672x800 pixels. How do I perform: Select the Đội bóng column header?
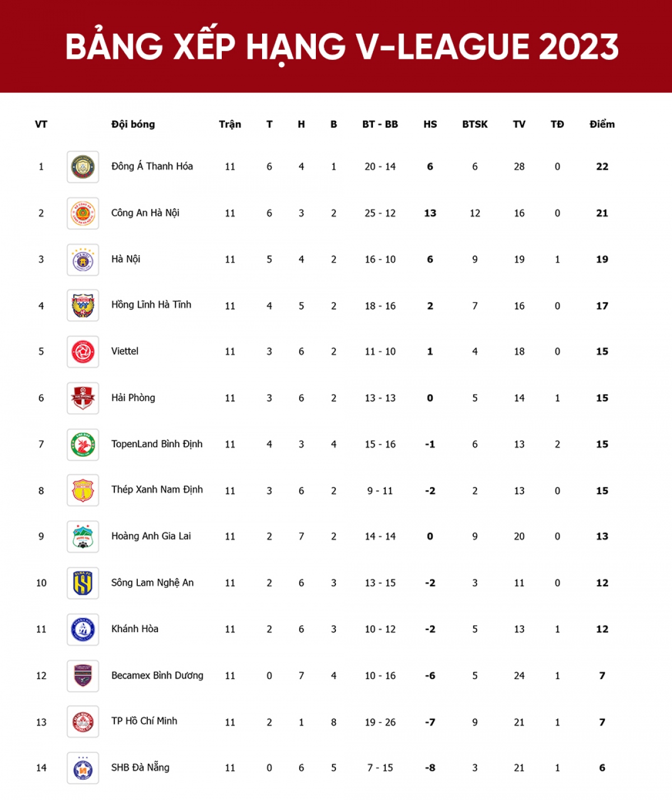click(133, 124)
